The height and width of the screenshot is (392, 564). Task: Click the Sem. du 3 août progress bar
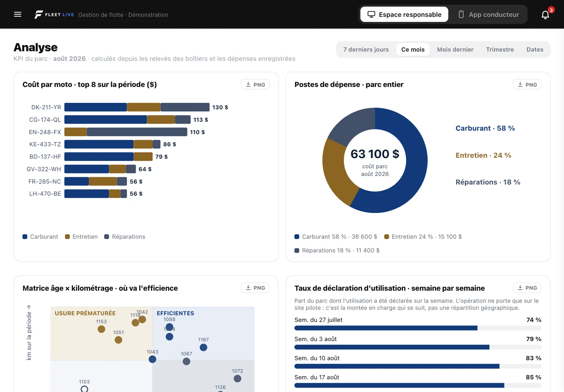[418, 347]
